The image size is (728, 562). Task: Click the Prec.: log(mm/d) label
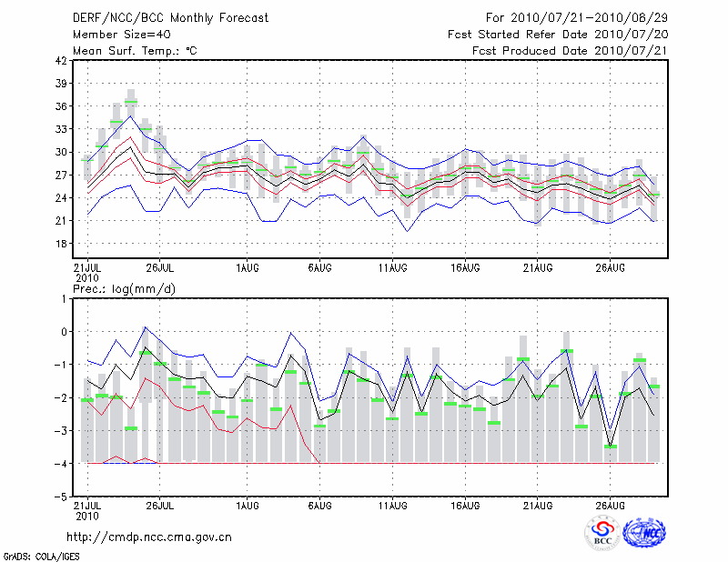click(125, 288)
